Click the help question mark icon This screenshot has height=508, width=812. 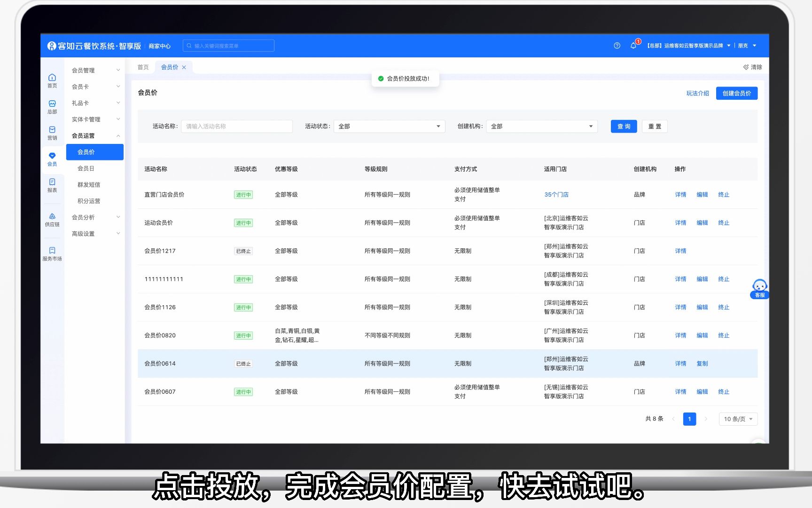617,45
